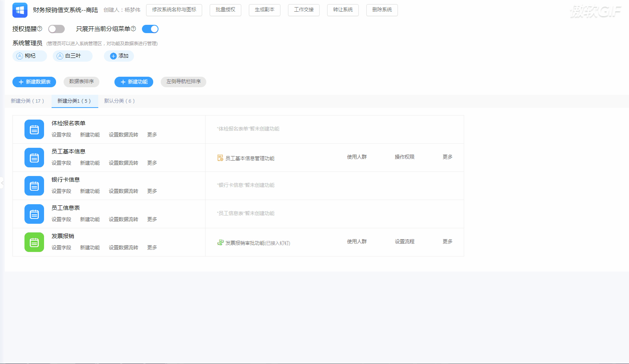Click the 员工基本信息 data table icon

tap(34, 158)
